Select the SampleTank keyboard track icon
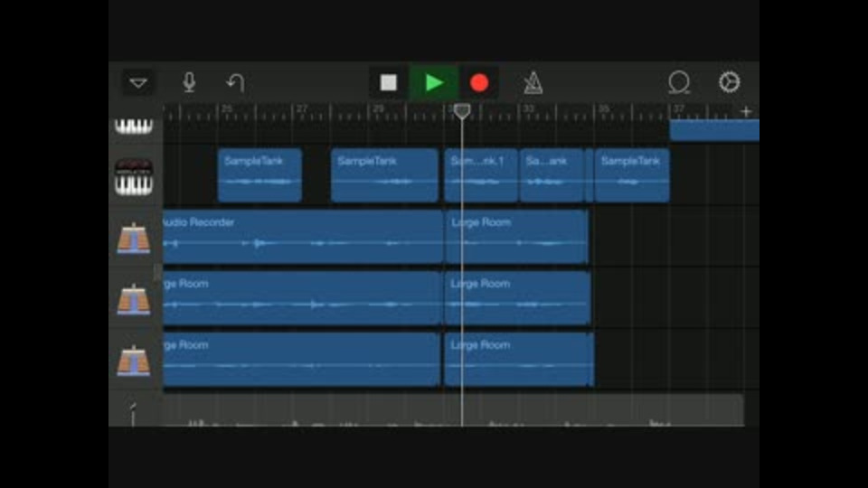Screen dimensions: 868x488 134,177
